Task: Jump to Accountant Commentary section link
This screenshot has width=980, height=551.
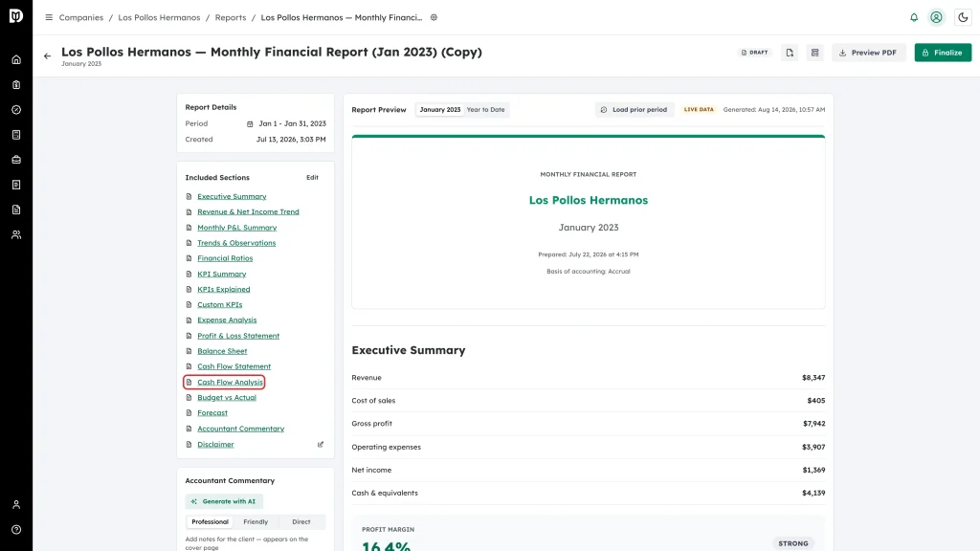Action: pos(240,429)
